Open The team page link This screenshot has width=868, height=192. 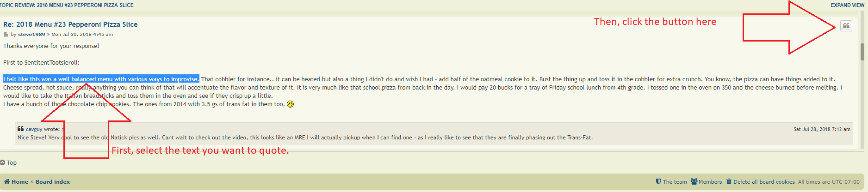[x=671, y=182]
